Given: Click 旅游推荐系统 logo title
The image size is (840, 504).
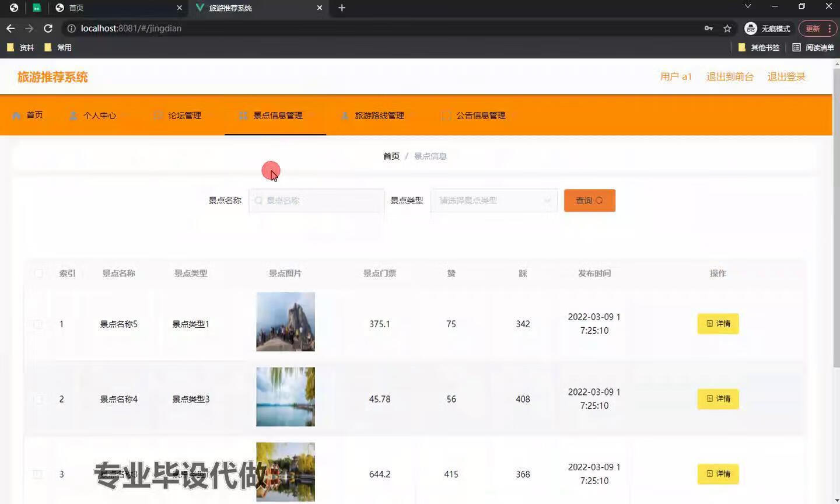Looking at the screenshot, I should point(52,77).
